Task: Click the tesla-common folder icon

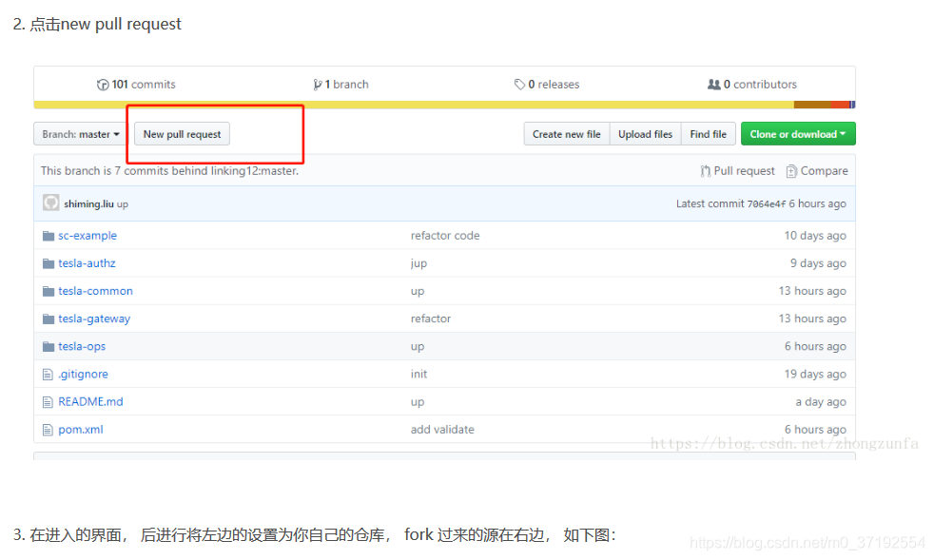Action: 49,291
